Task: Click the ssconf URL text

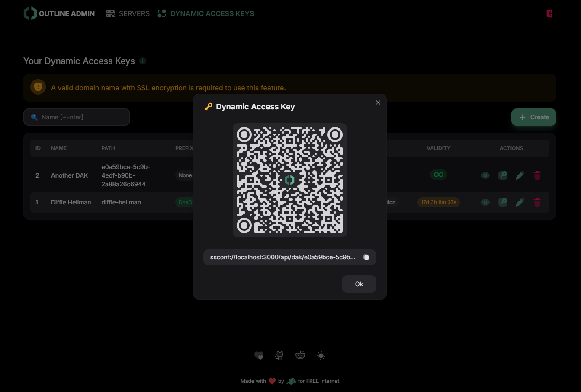Action: click(282, 257)
